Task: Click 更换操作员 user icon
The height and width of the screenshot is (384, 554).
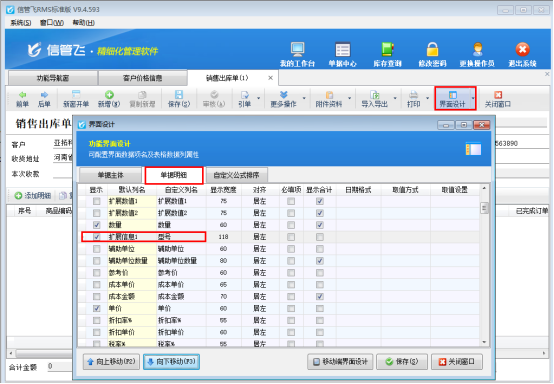Action: pyautogui.click(x=477, y=49)
